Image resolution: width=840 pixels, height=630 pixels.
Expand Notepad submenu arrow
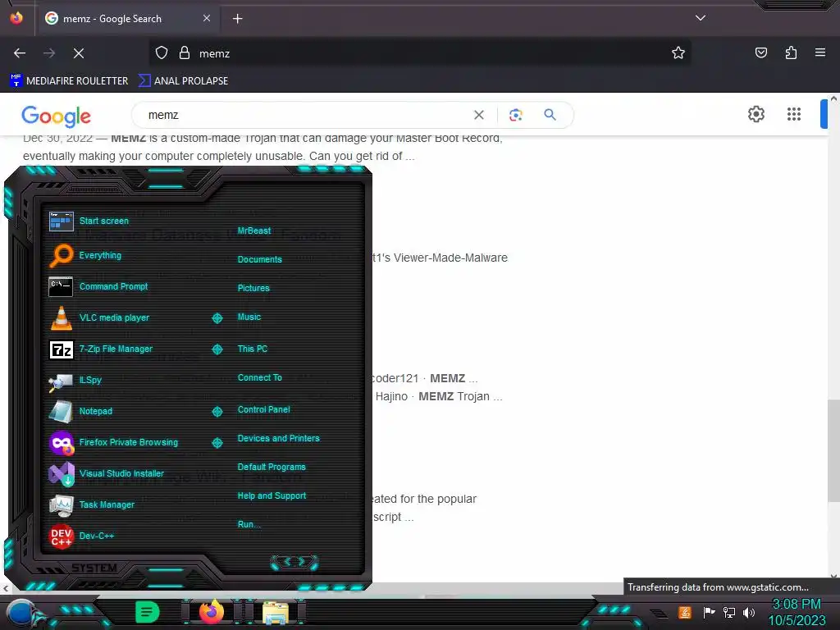[x=217, y=412]
